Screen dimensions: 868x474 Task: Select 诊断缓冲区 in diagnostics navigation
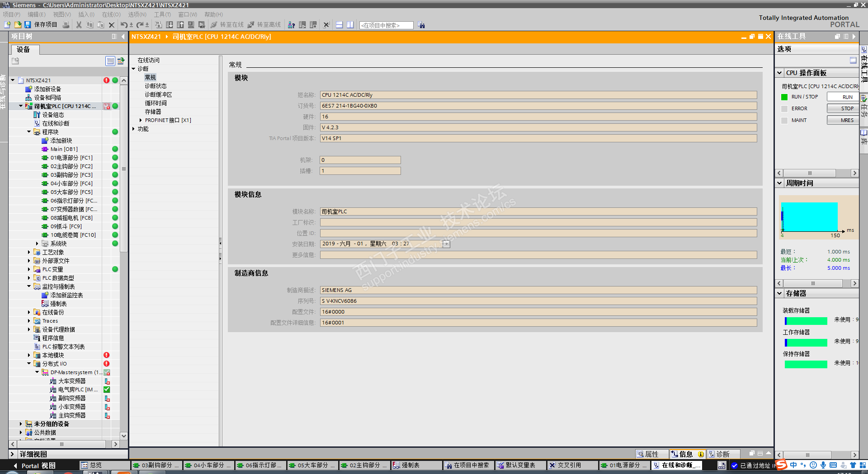tap(158, 94)
